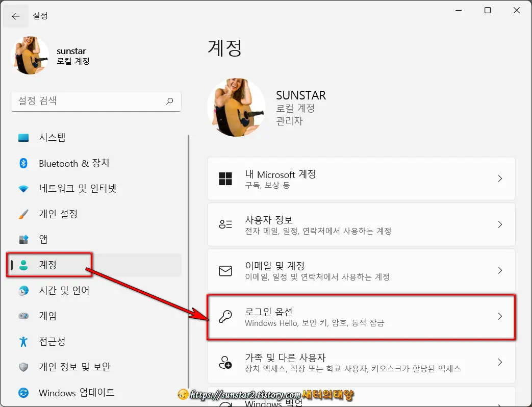Click the Windows 업데이트 icon

coord(24,392)
